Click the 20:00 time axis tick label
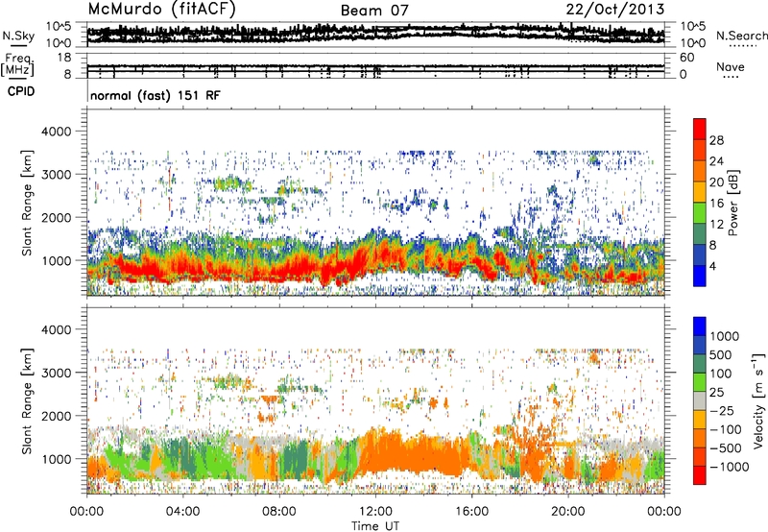768x532 pixels. pyautogui.click(x=568, y=512)
